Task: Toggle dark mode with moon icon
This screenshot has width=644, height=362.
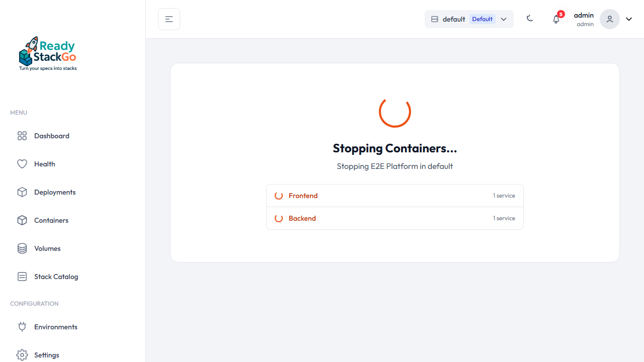Action: 530,19
